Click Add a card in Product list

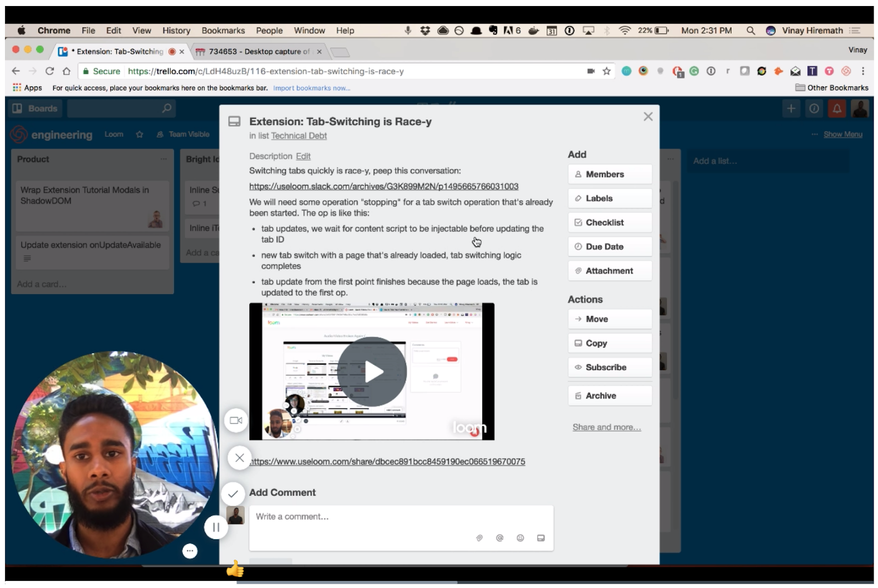point(42,284)
